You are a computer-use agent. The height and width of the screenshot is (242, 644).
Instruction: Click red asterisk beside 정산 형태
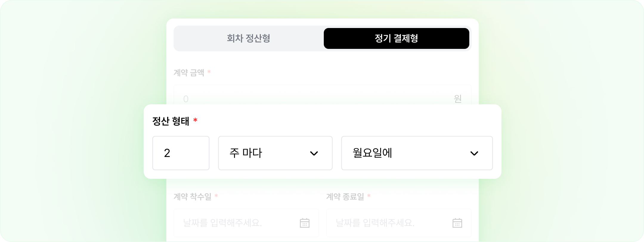pyautogui.click(x=195, y=121)
